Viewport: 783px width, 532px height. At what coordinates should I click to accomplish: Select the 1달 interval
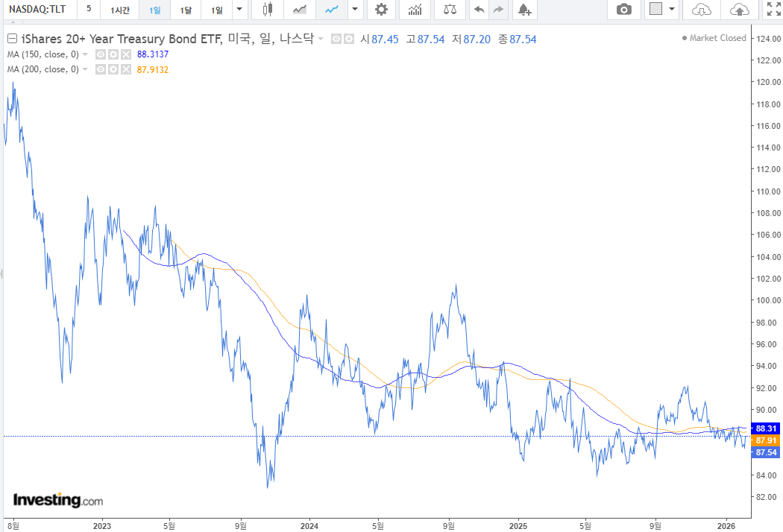point(186,10)
